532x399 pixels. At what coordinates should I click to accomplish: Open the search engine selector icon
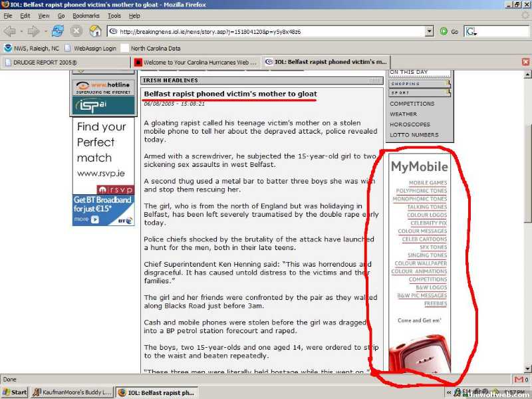(x=471, y=31)
